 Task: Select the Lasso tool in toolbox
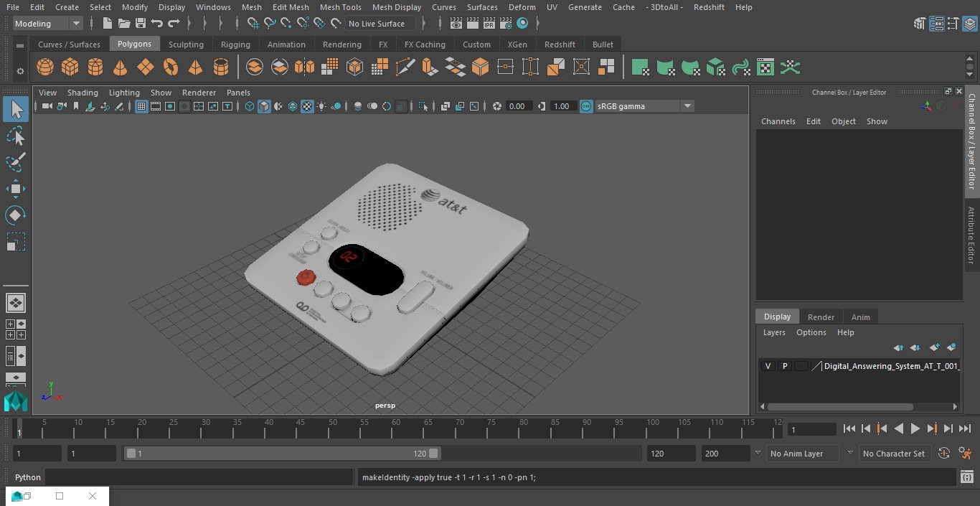15,136
